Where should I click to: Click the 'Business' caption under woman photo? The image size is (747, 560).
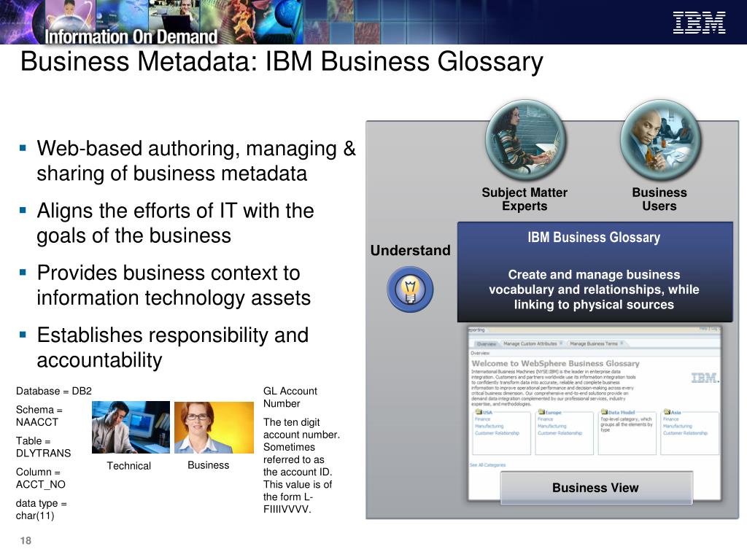(x=208, y=464)
